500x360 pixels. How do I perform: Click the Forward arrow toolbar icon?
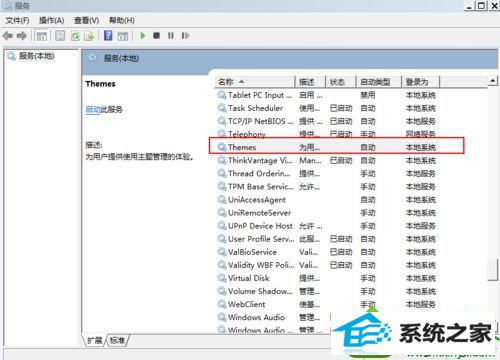tap(22, 36)
